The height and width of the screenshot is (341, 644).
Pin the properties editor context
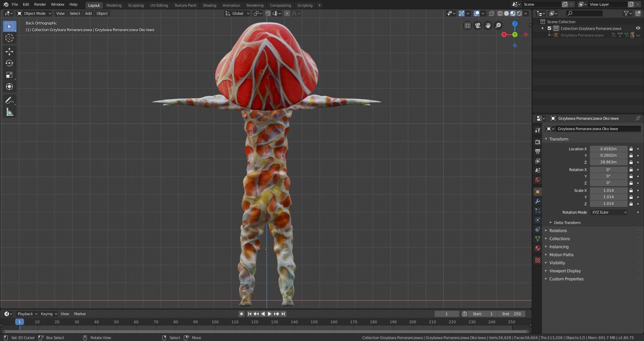pos(638,118)
